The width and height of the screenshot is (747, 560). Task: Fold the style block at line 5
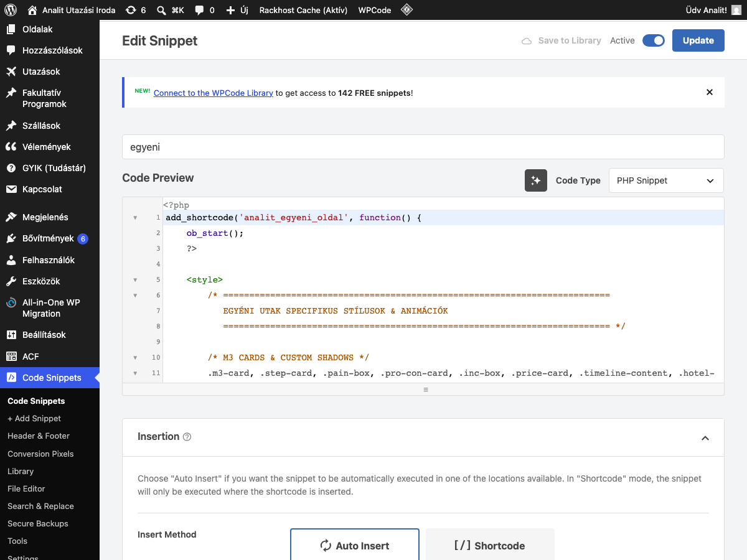click(135, 280)
